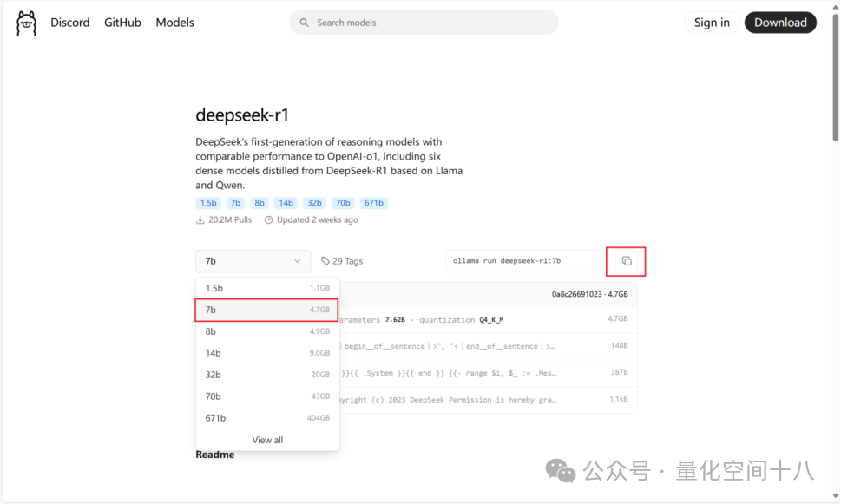Image resolution: width=841 pixels, height=504 pixels.
Task: Choose 1.5b 1.1GB from dropdown list
Action: tap(267, 289)
